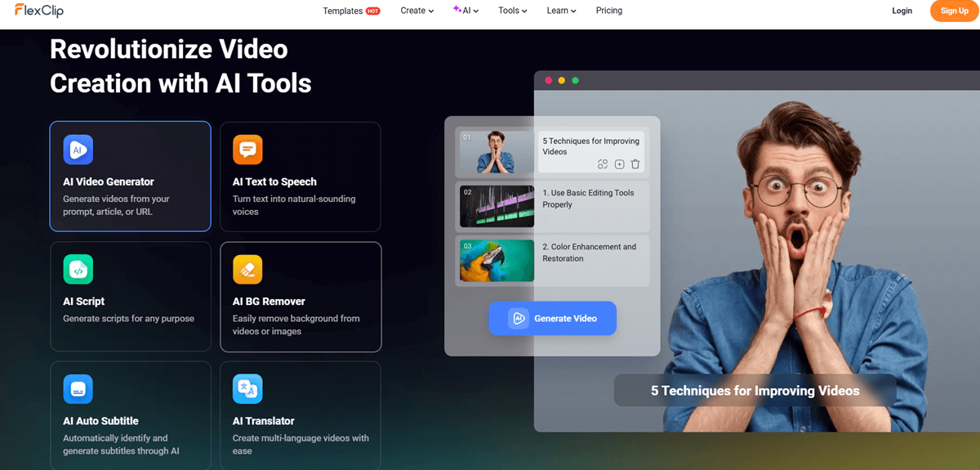This screenshot has height=470, width=980.
Task: Click text '1. Use Basic Editing Tools Properly'
Action: pyautogui.click(x=588, y=199)
